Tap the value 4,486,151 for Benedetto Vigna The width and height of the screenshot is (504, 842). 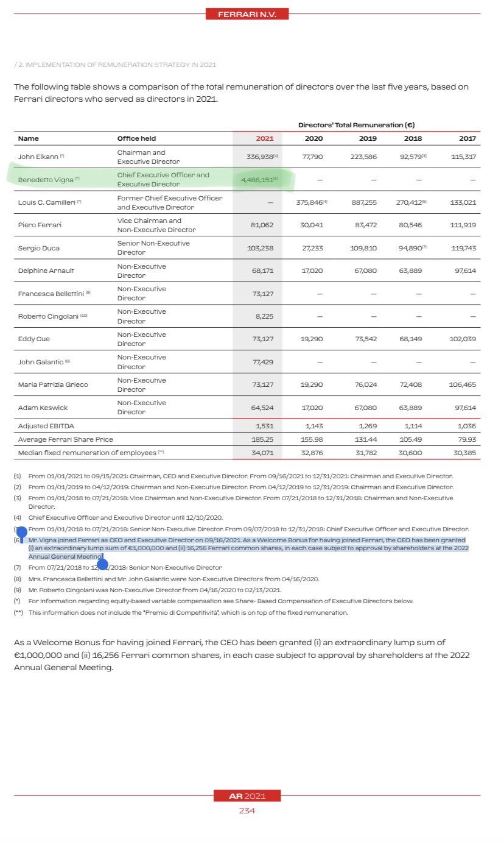point(257,180)
